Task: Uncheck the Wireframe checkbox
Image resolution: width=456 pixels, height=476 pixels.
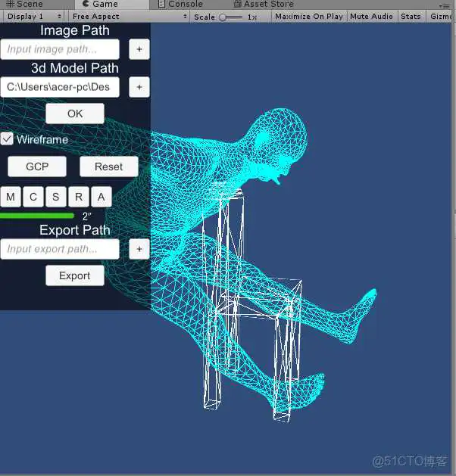Action: tap(7, 139)
